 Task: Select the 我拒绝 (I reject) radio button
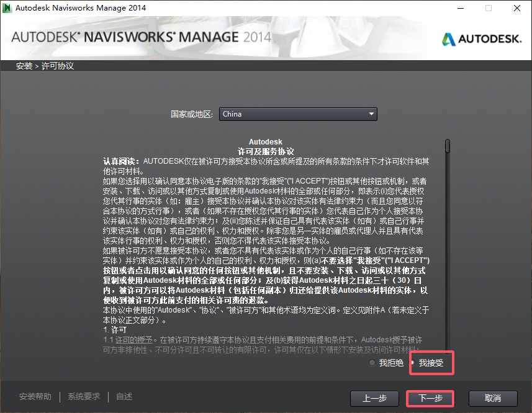pos(372,363)
